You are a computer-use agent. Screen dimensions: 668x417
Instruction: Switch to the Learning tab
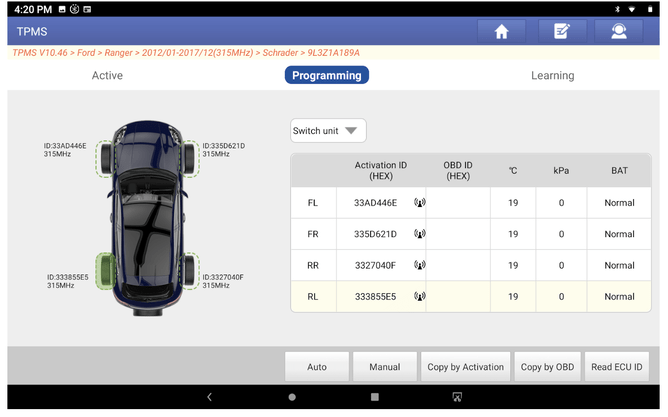(553, 75)
